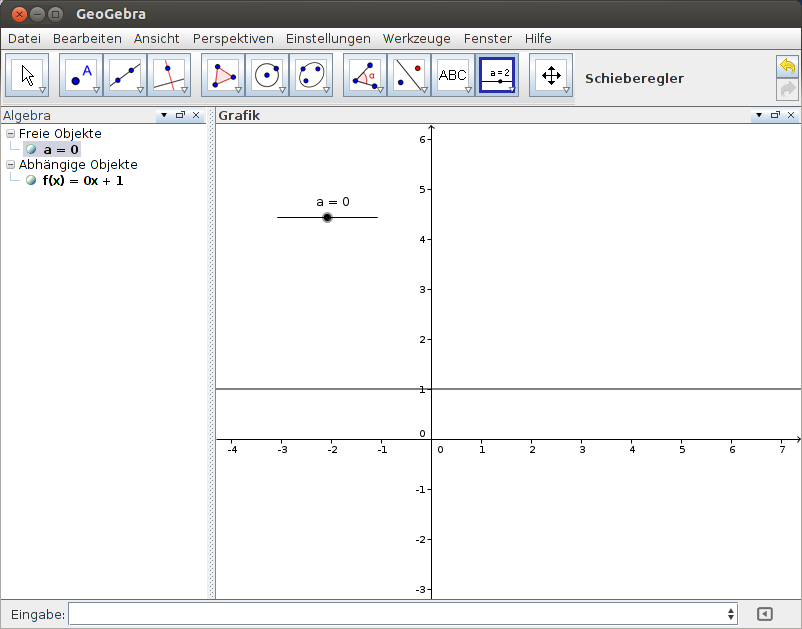Select the ABC text tool
The image size is (802, 629).
pyautogui.click(x=452, y=73)
